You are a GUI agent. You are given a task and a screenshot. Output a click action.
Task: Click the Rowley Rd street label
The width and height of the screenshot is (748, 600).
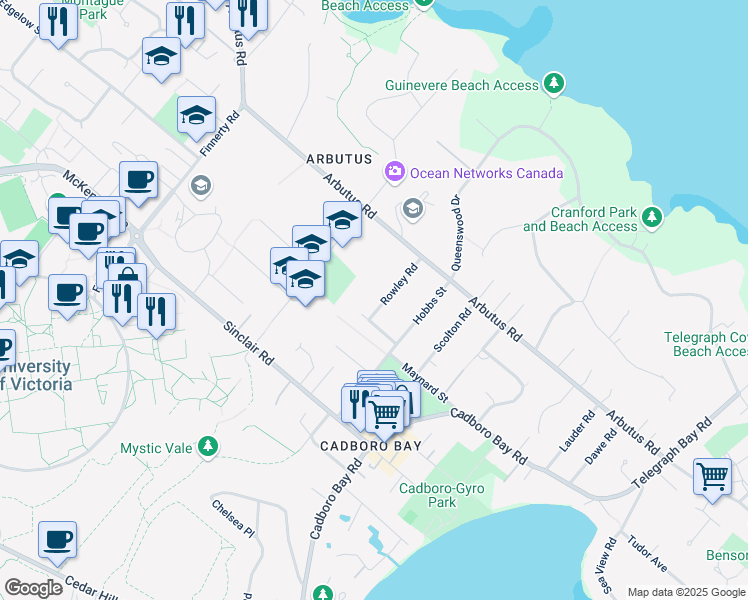399,284
